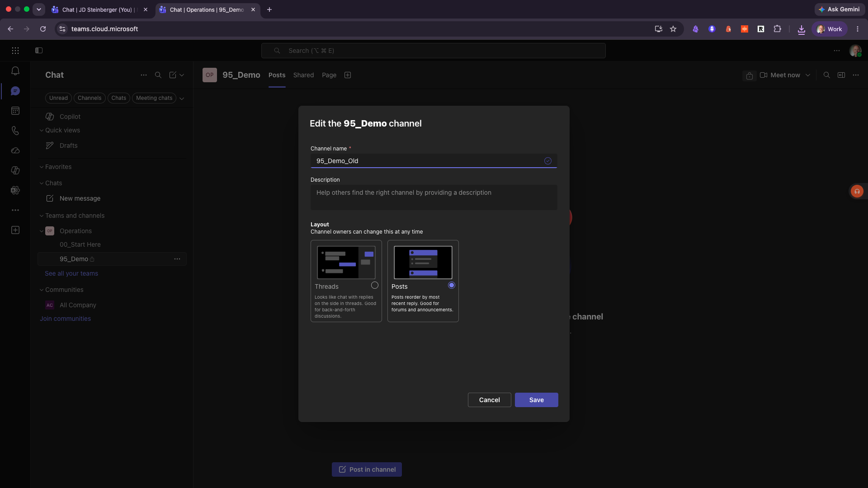Click the Posts layout preview thumbnail

pos(423,263)
